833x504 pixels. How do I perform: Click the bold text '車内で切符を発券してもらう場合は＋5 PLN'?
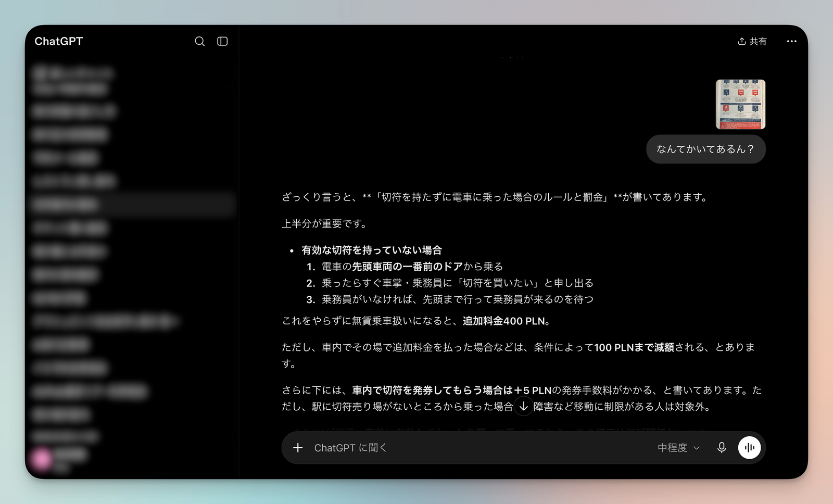tap(451, 390)
